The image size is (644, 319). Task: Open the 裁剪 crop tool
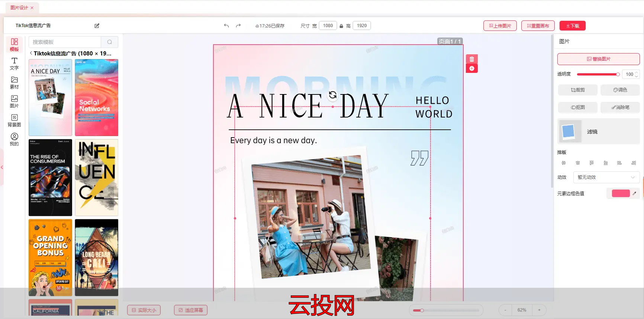578,90
